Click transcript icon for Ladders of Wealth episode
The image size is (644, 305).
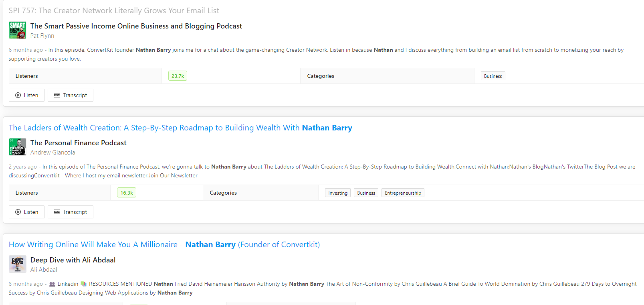coord(57,212)
